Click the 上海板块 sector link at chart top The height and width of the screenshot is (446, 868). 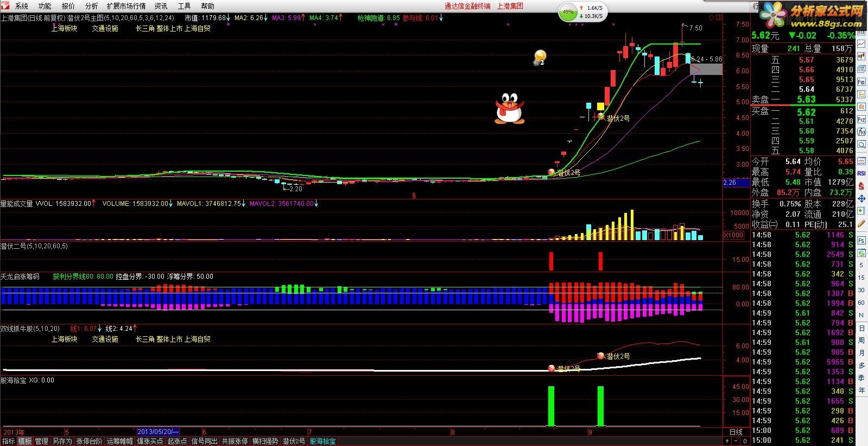pyautogui.click(x=64, y=28)
